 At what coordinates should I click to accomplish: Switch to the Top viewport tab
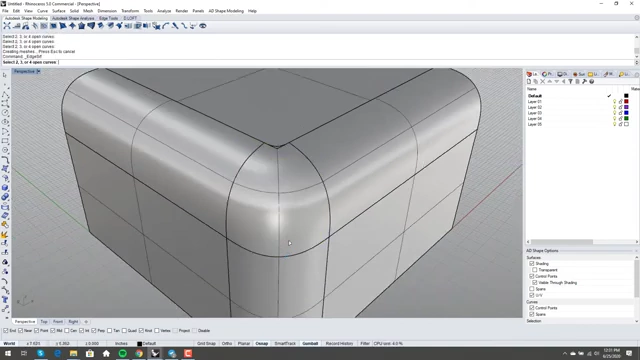pyautogui.click(x=44, y=322)
